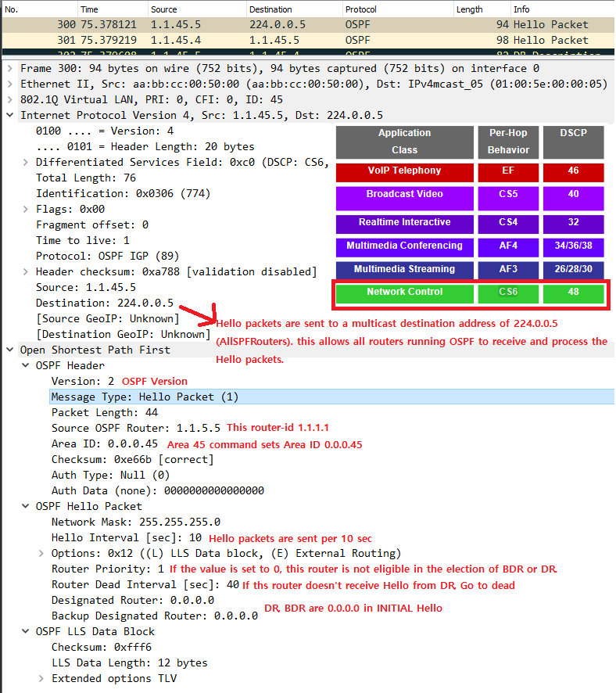The height and width of the screenshot is (693, 616).
Task: Select the Router Dead Interval row
Action: pyautogui.click(x=145, y=585)
